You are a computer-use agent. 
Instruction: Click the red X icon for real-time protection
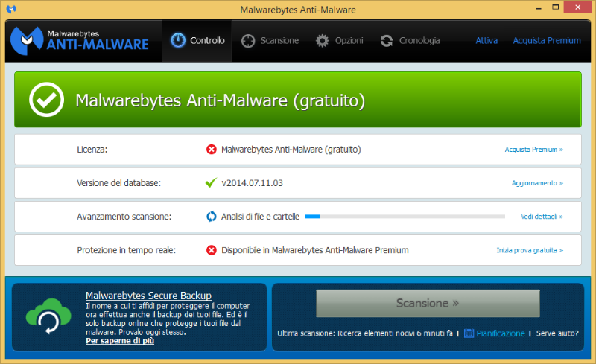[212, 250]
